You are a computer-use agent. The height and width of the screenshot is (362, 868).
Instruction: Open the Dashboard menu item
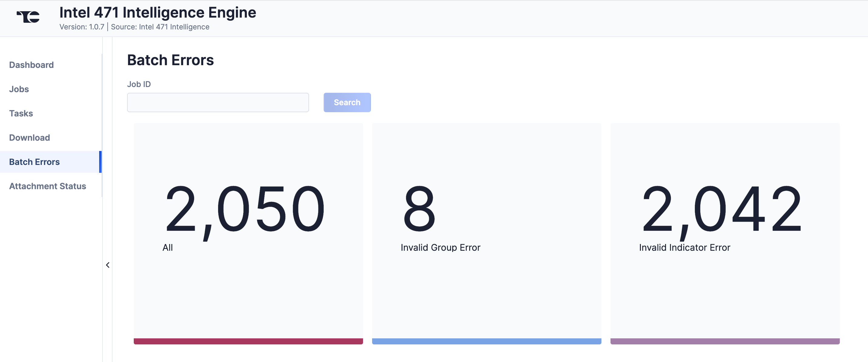pos(31,65)
